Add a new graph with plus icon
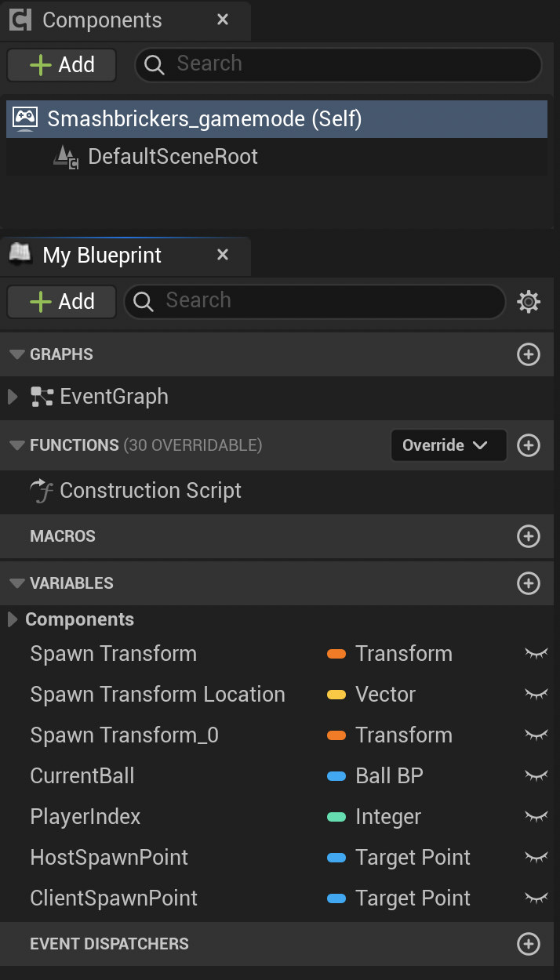This screenshot has width=560, height=980. pos(529,354)
